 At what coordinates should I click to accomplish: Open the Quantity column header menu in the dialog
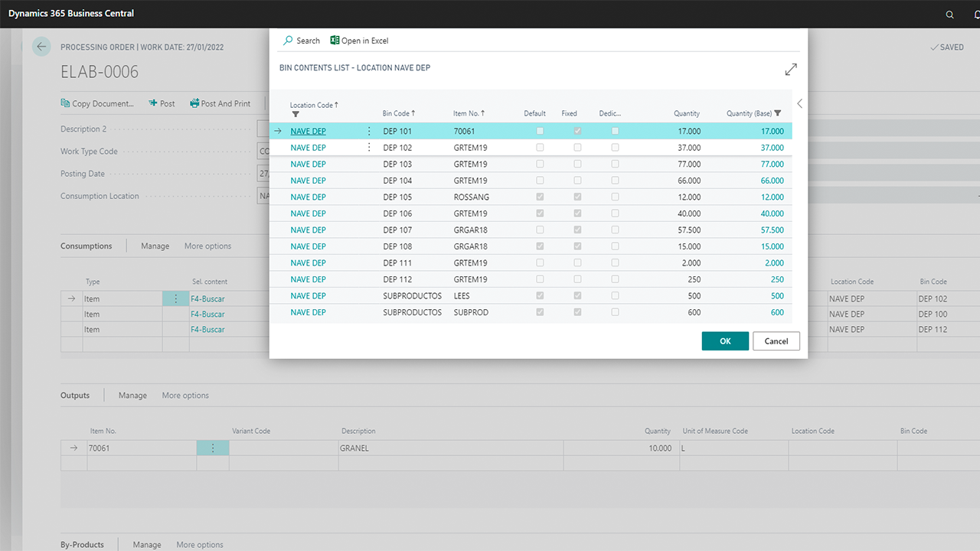click(687, 113)
